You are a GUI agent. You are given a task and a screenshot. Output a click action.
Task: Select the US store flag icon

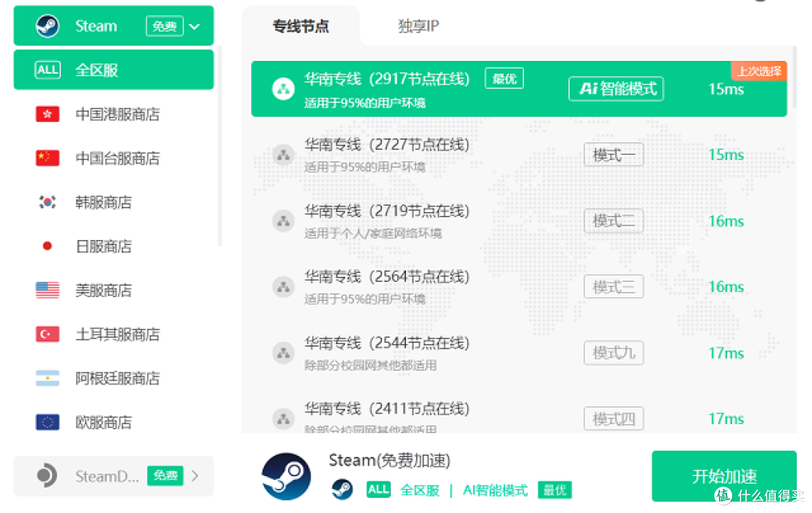pos(48,290)
